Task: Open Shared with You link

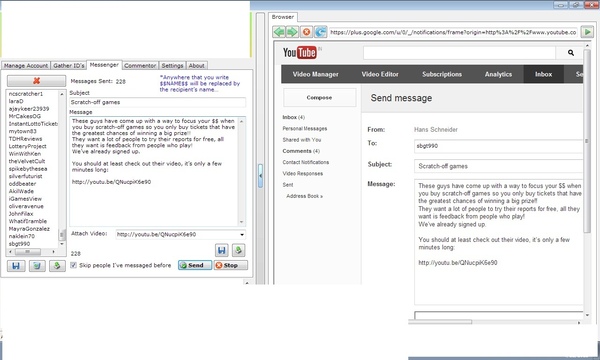Action: 302,140
